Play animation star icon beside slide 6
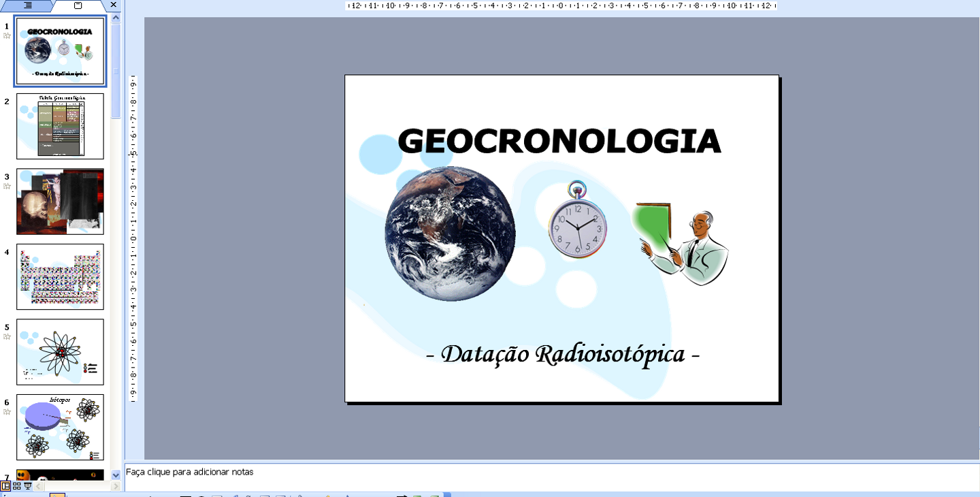 coord(7,412)
